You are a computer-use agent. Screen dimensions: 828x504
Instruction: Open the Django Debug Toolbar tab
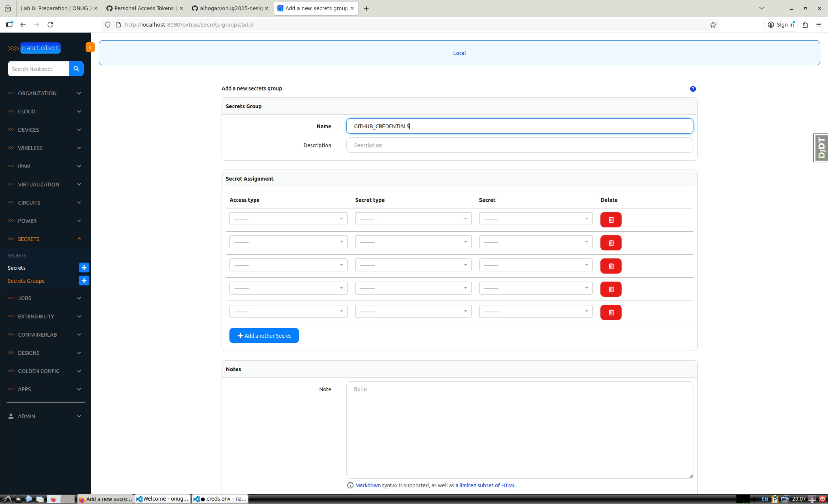[821, 148]
